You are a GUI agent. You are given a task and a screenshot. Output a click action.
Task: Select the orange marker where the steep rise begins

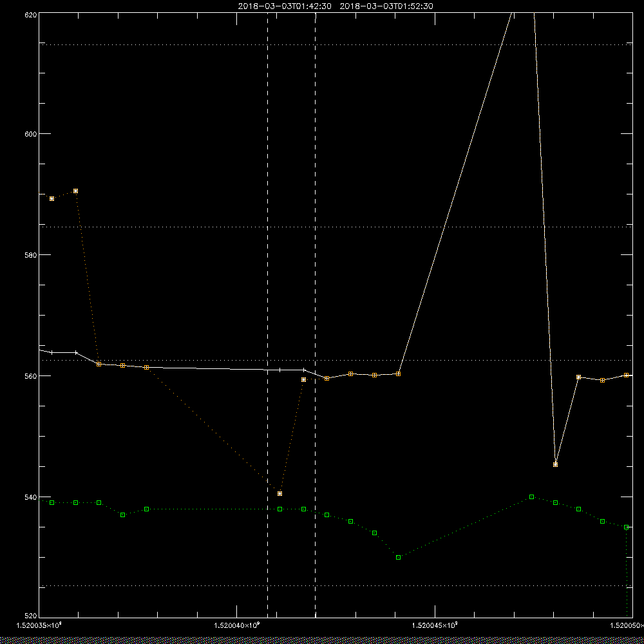[x=399, y=374]
